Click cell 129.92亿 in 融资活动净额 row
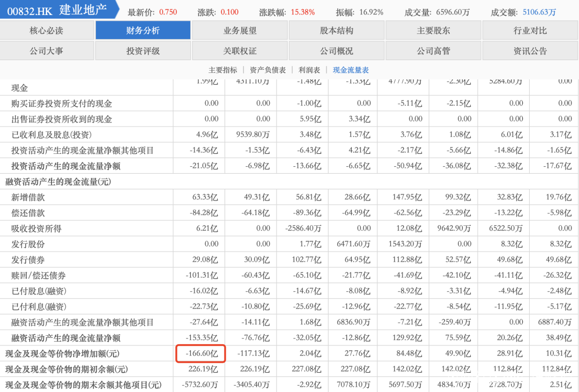This screenshot has width=579, height=392. point(407,338)
